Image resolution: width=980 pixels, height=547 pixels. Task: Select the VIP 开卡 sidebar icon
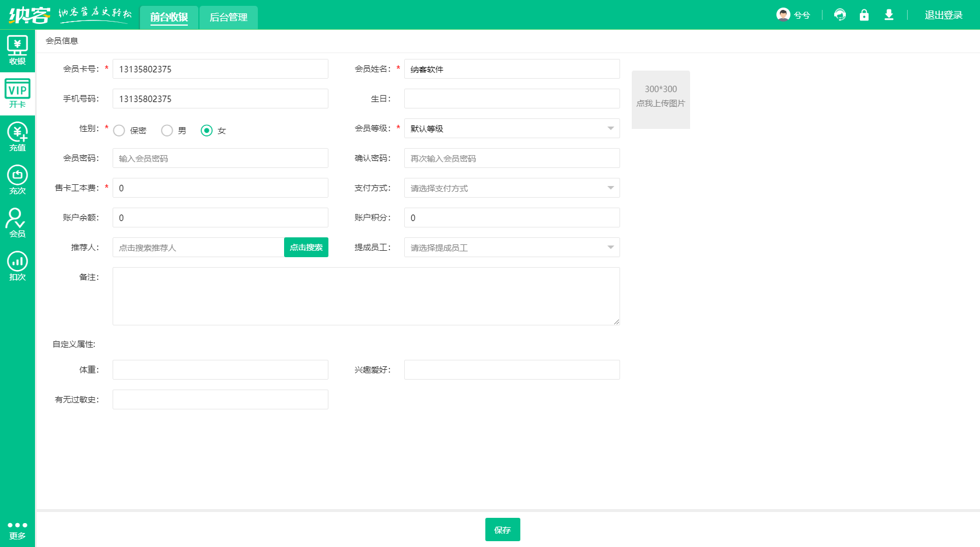[x=17, y=94]
